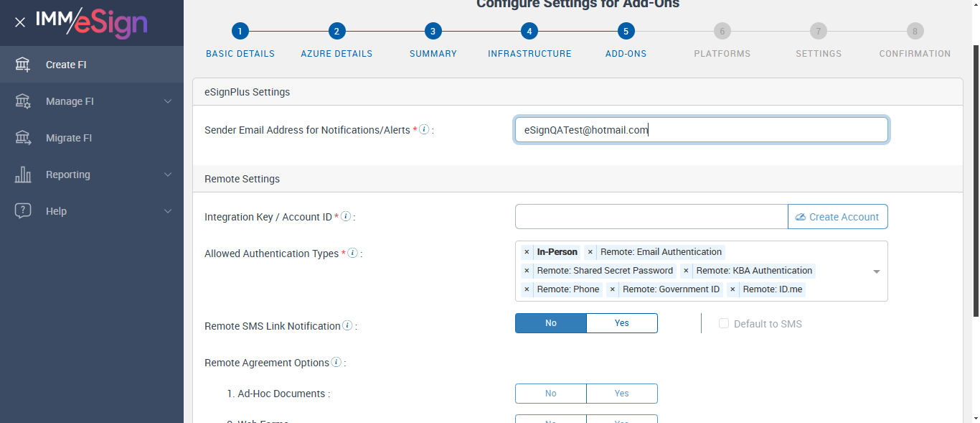Go to step 3 Summary

point(433,31)
